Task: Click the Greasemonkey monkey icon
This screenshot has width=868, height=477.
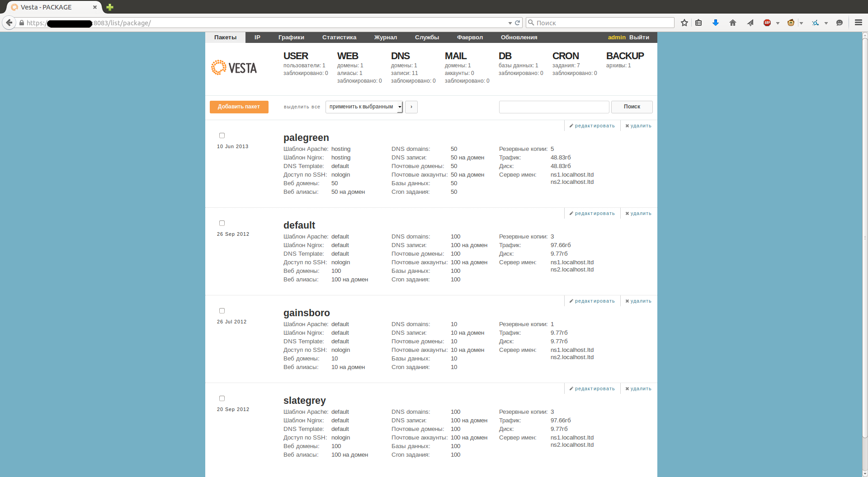Action: coord(791,23)
